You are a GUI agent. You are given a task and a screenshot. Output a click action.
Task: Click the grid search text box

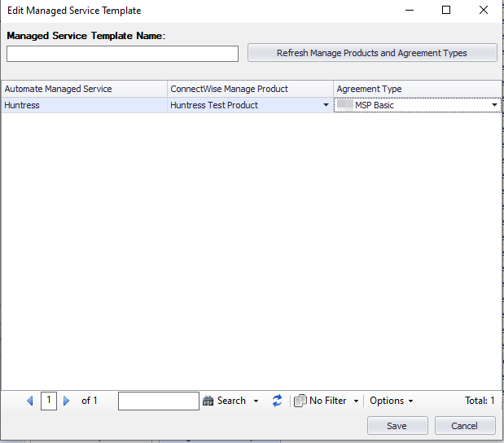[159, 401]
